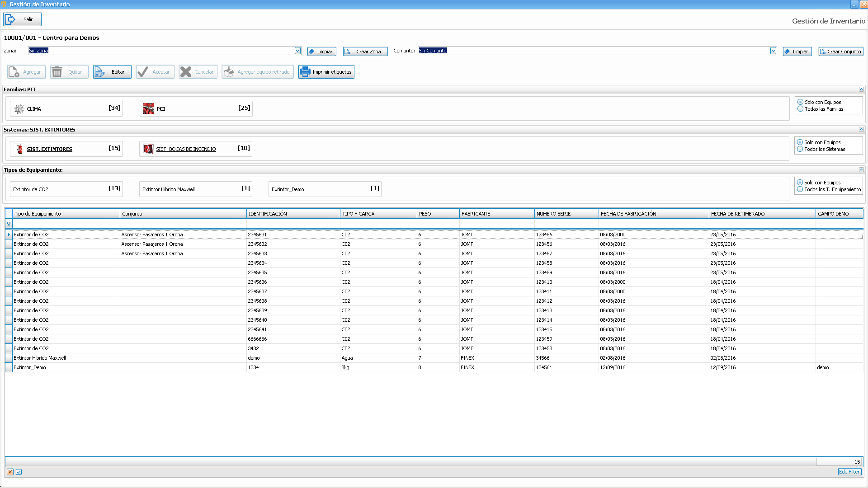The image size is (868, 488).
Task: Select SIST. EXTINTORES extinguisher icon
Action: point(19,149)
